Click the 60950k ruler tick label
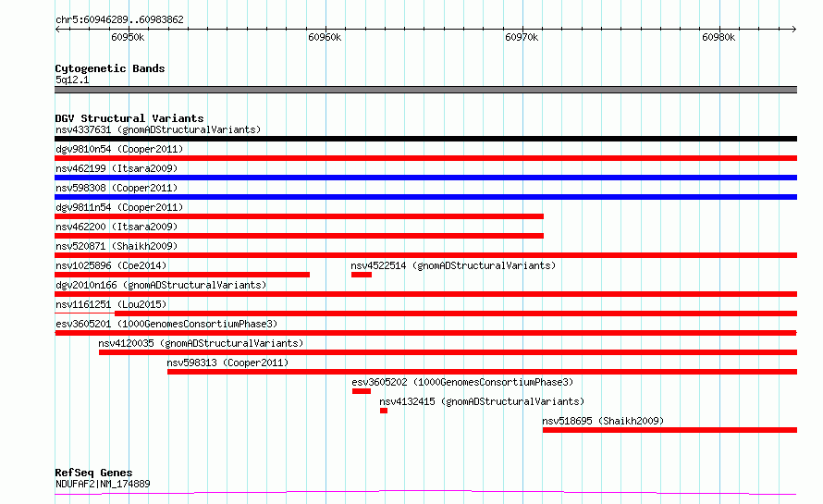This screenshot has height=504, width=823. pyautogui.click(x=128, y=37)
